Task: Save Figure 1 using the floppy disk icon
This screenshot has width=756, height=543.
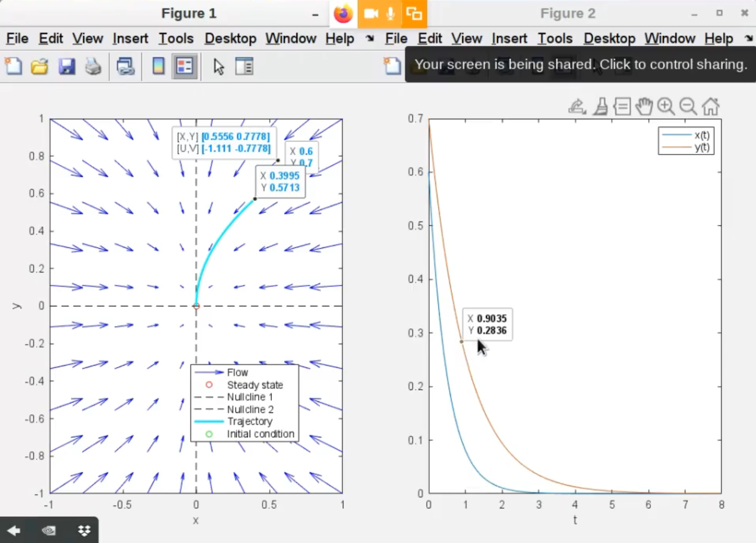Action: pyautogui.click(x=66, y=66)
